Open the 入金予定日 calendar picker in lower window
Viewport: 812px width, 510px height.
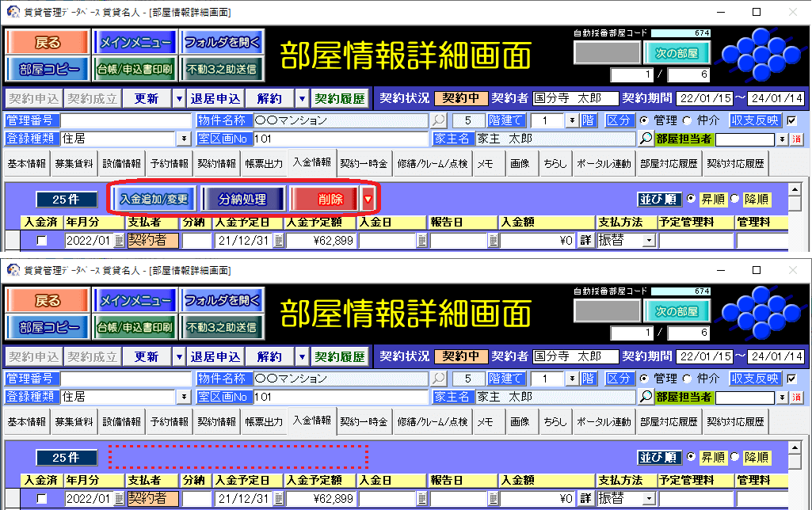coord(278,498)
